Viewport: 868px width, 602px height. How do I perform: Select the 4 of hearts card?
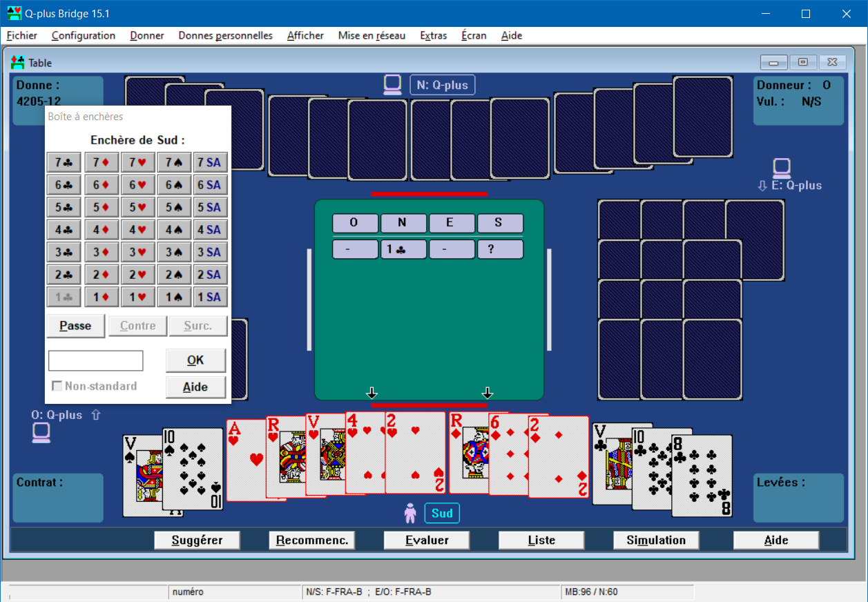click(x=365, y=452)
